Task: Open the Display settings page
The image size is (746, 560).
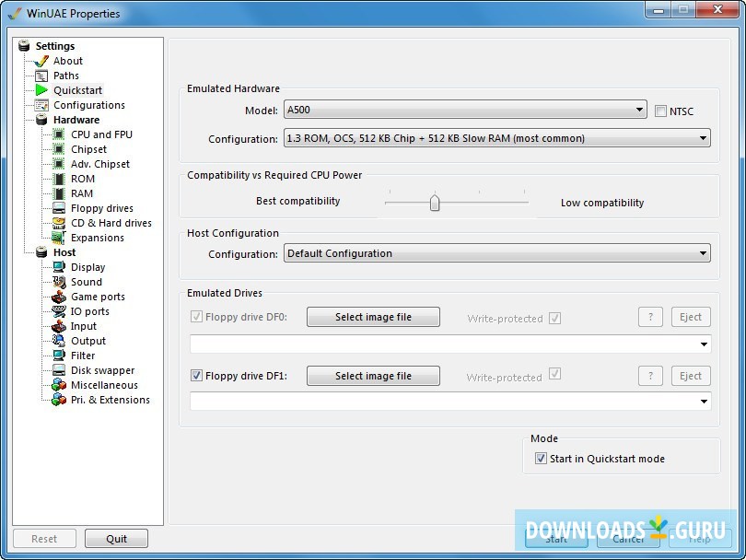Action: coord(88,267)
